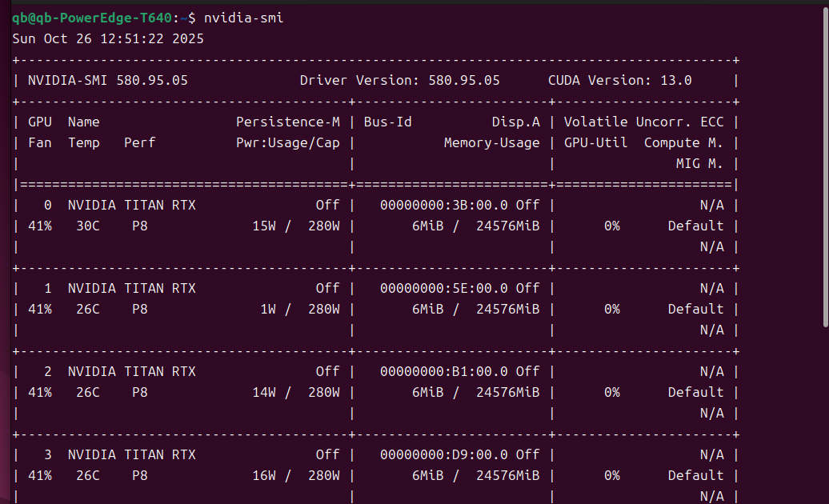Click 'NVIDIA TITAN RTX' name for GPU 0
The height and width of the screenshot is (504, 829).
(132, 205)
